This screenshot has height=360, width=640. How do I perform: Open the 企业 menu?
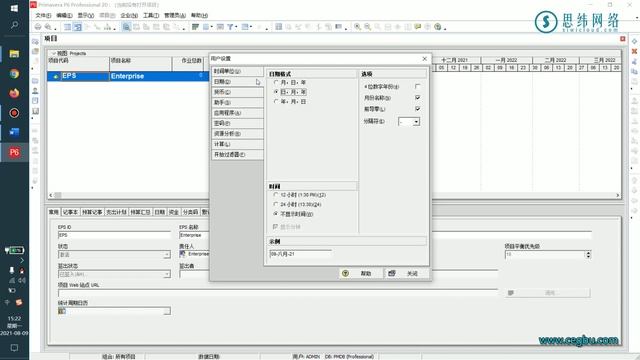tap(129, 16)
